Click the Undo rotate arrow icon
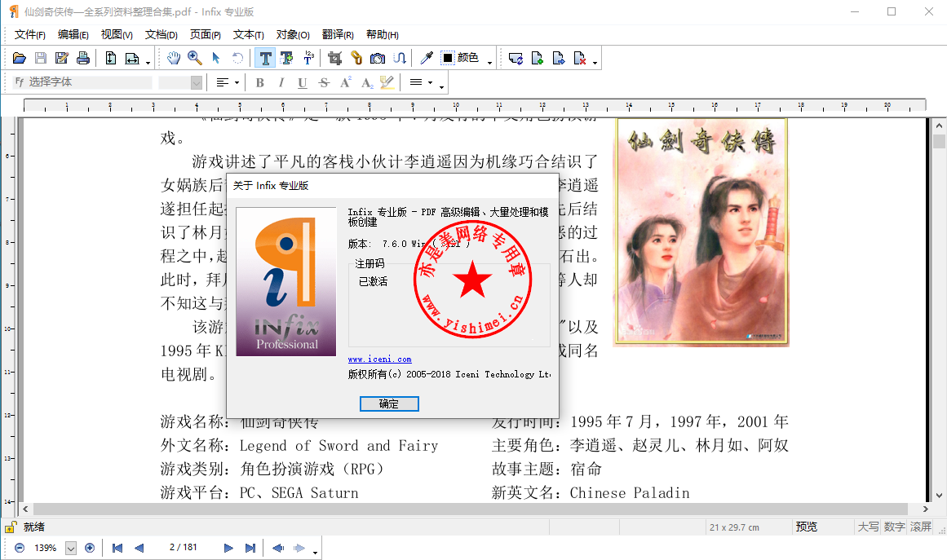Viewport: 947px width, 560px height. 238,58
